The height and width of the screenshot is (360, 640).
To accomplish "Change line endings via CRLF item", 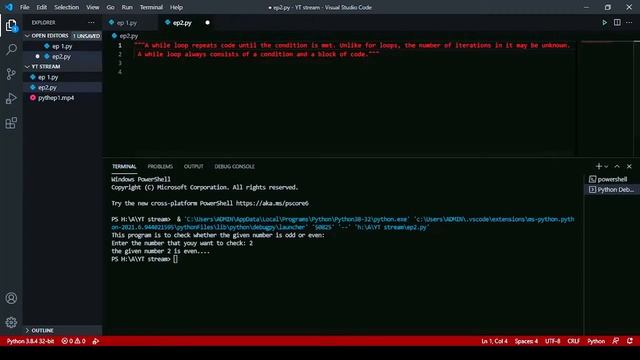I will coord(573,341).
